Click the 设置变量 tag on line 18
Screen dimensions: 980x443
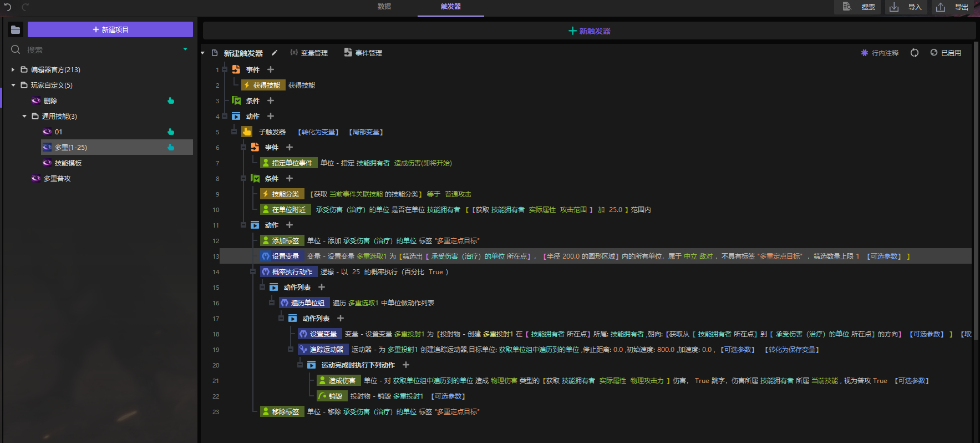click(x=319, y=334)
